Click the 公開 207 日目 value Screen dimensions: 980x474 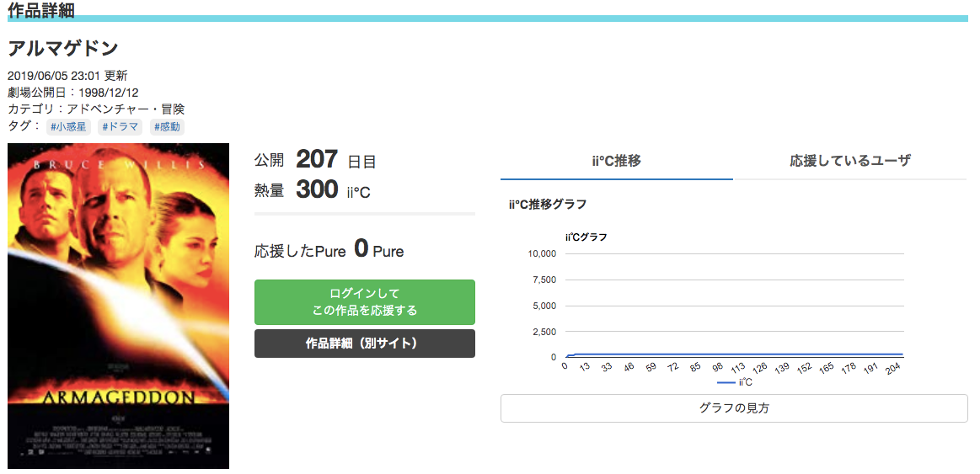click(315, 160)
